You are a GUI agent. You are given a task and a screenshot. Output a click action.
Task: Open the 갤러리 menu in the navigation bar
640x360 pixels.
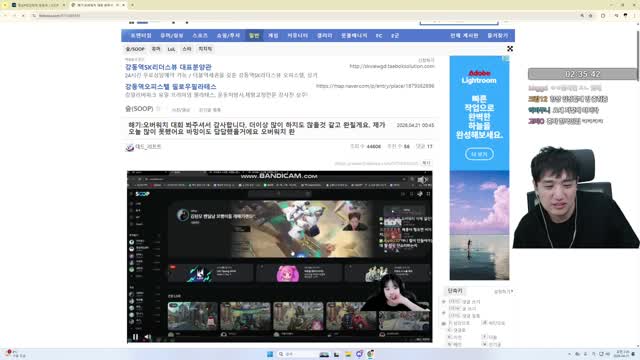324,36
